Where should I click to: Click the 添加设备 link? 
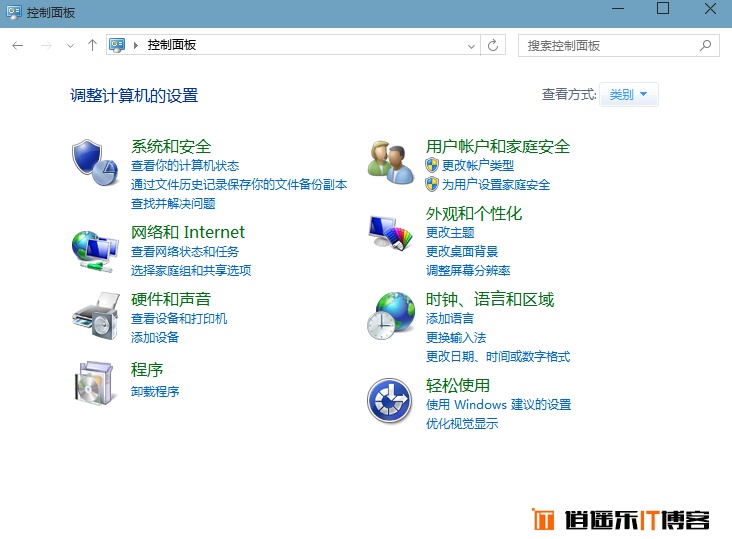[x=155, y=337]
